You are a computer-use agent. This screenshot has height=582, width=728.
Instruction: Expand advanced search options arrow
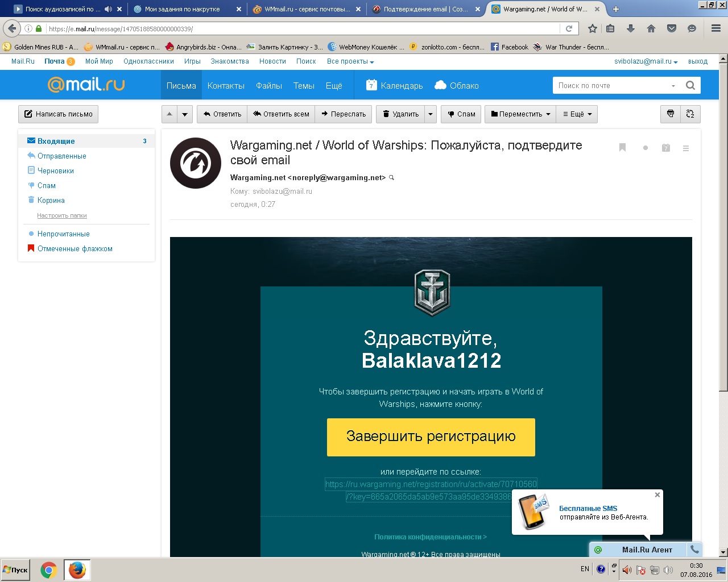click(673, 86)
